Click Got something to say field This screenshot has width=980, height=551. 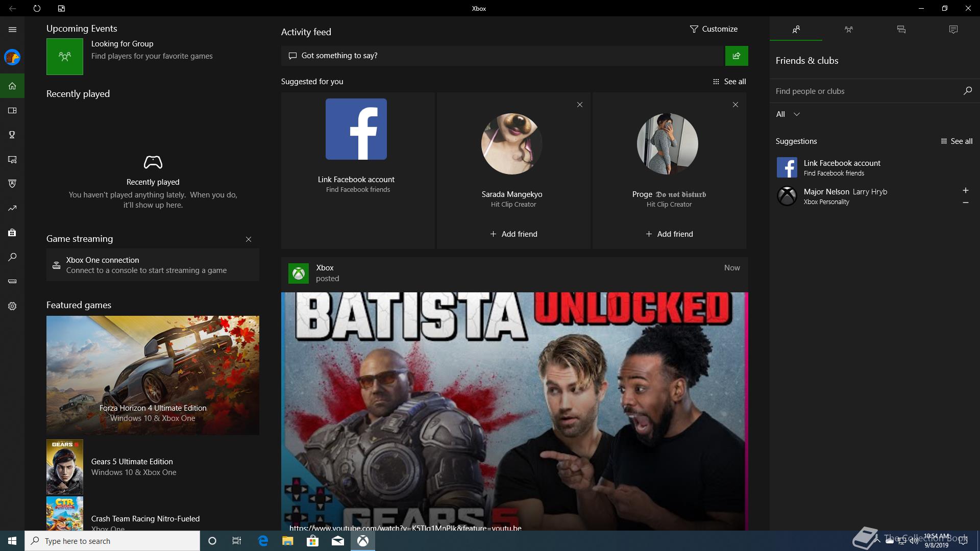[503, 56]
